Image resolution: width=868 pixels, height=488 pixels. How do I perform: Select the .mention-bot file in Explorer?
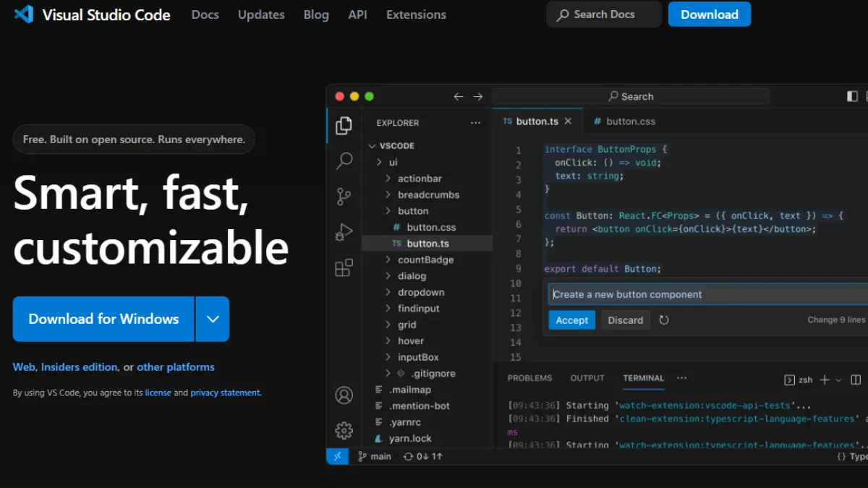coord(427,406)
